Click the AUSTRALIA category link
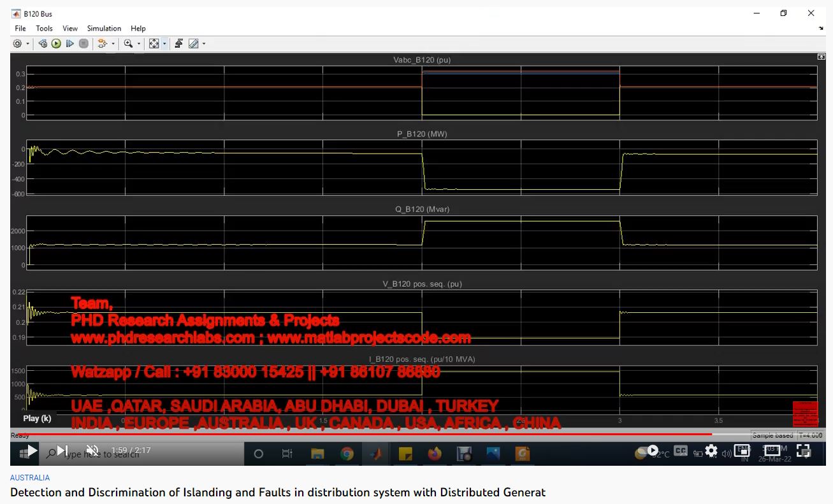The width and height of the screenshot is (833, 504). 30,477
